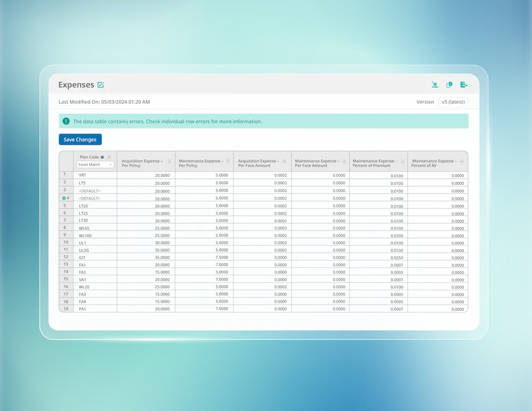This screenshot has width=532, height=411.
Task: Select the LT20 plan code cell
Action: 95,206
